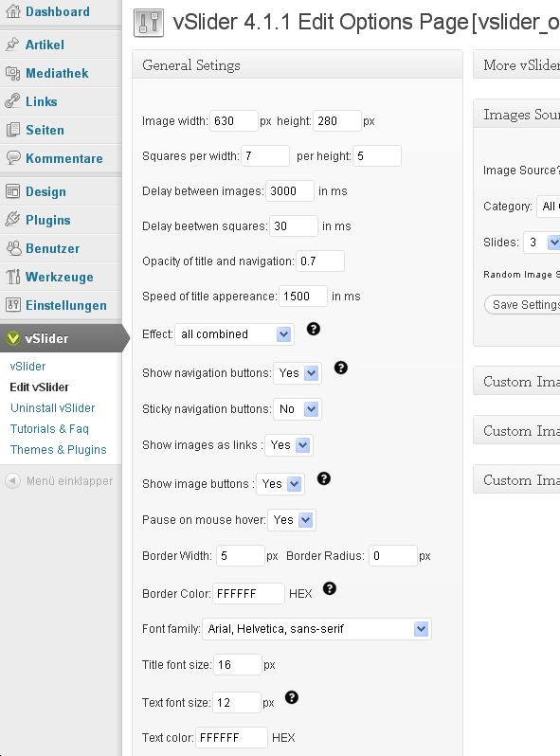Viewport: 560px width, 756px height.
Task: Open the Mediathek menu
Action: [61, 73]
